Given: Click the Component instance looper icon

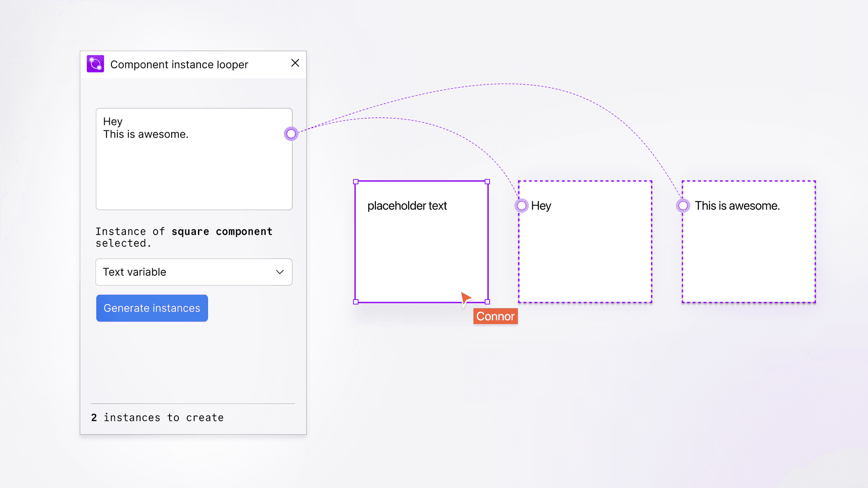Looking at the screenshot, I should [x=95, y=64].
